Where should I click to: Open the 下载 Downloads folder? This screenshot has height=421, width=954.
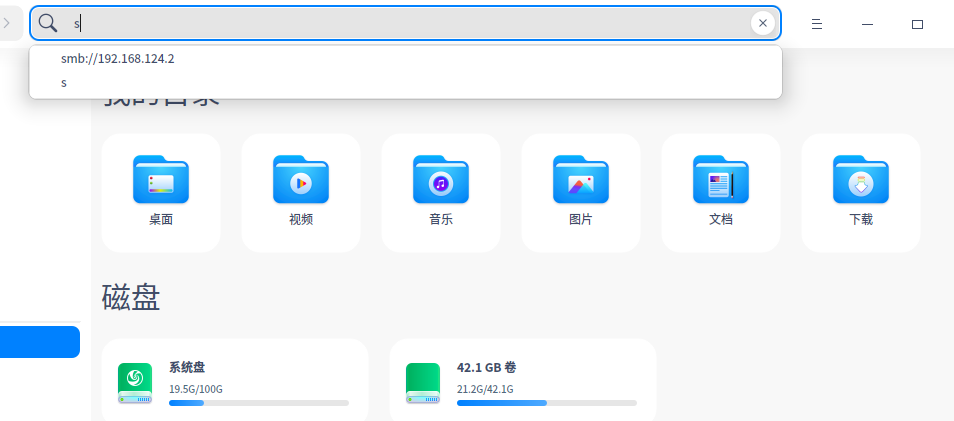[x=861, y=193]
